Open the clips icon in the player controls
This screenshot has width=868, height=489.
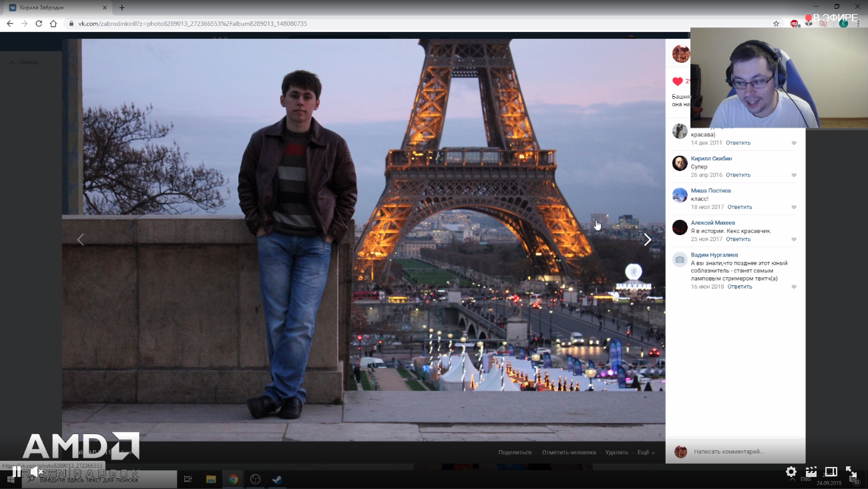[811, 472]
